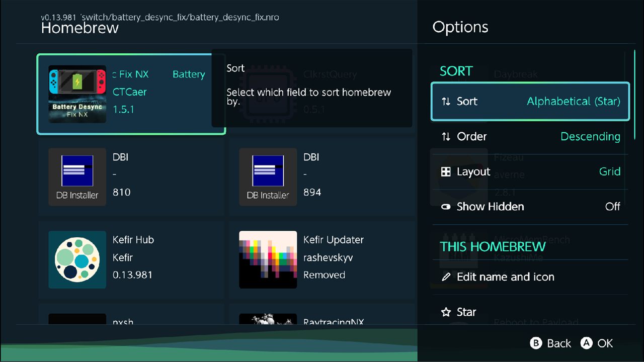
Task: Click the DBI title above version 810
Action: pos(121,157)
